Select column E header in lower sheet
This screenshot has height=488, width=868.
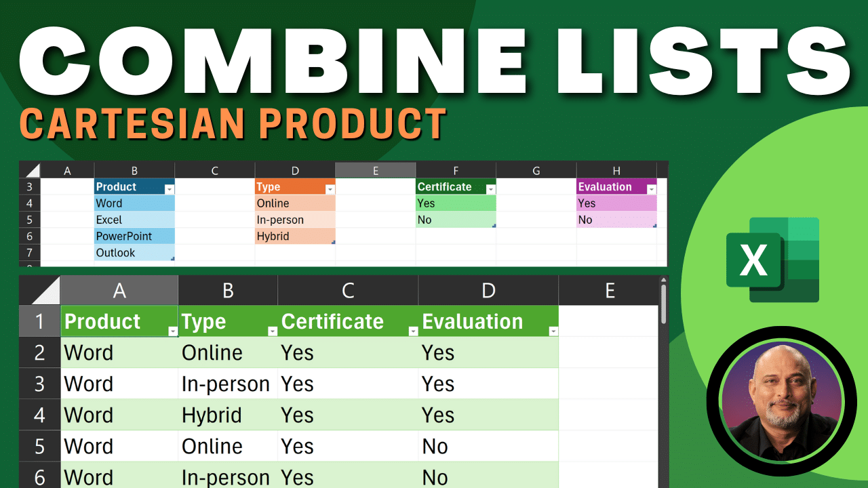609,290
